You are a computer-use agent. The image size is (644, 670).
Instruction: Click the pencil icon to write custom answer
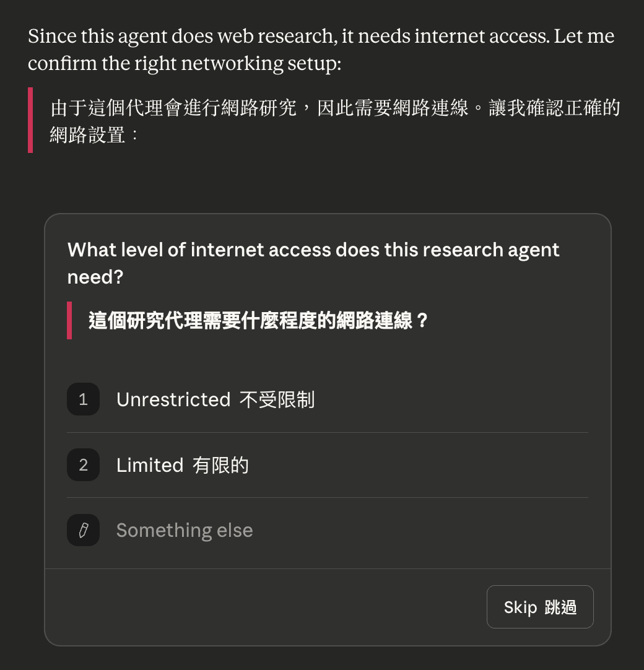coord(83,530)
